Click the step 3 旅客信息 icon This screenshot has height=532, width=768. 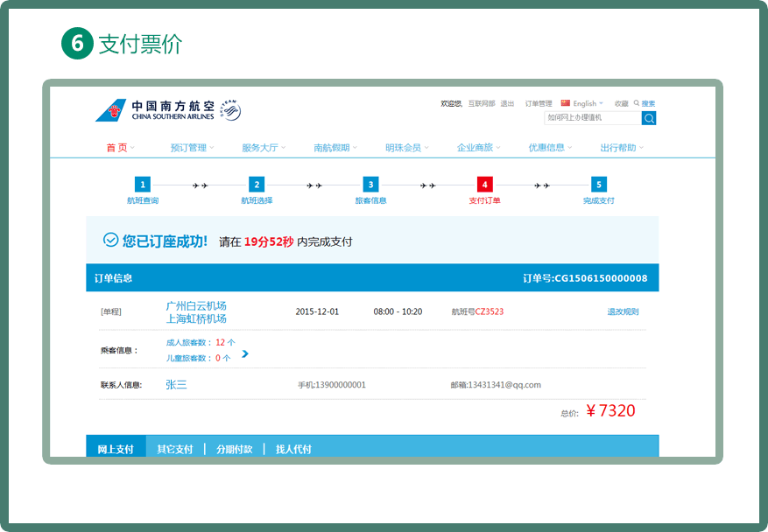(370, 185)
